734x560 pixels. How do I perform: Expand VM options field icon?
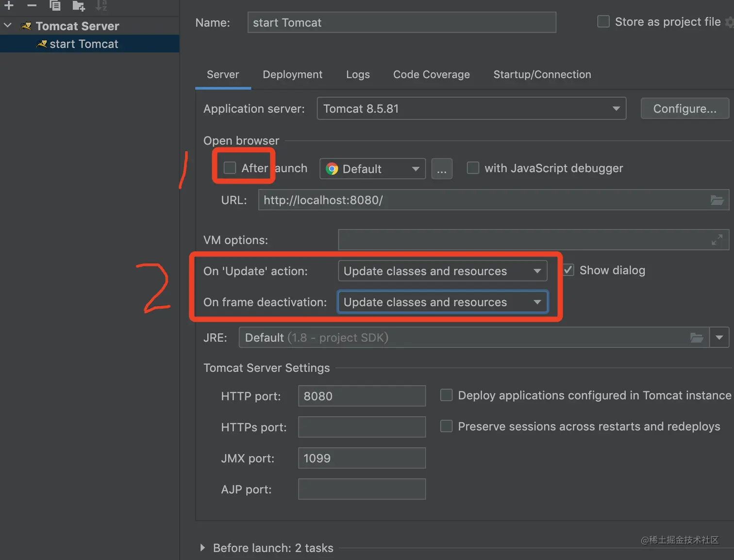(717, 240)
